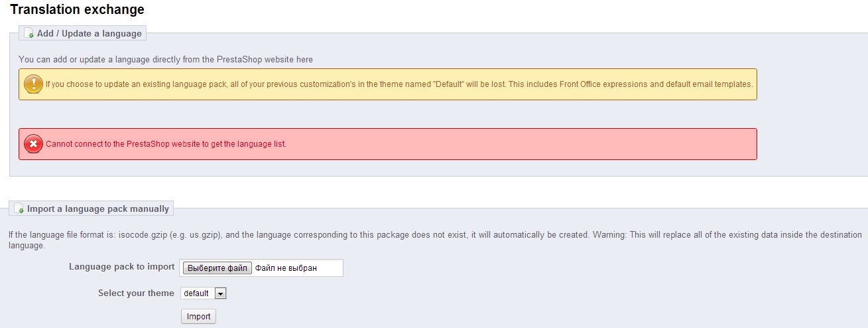Click the 'Translation exchange' page heading

(77, 10)
